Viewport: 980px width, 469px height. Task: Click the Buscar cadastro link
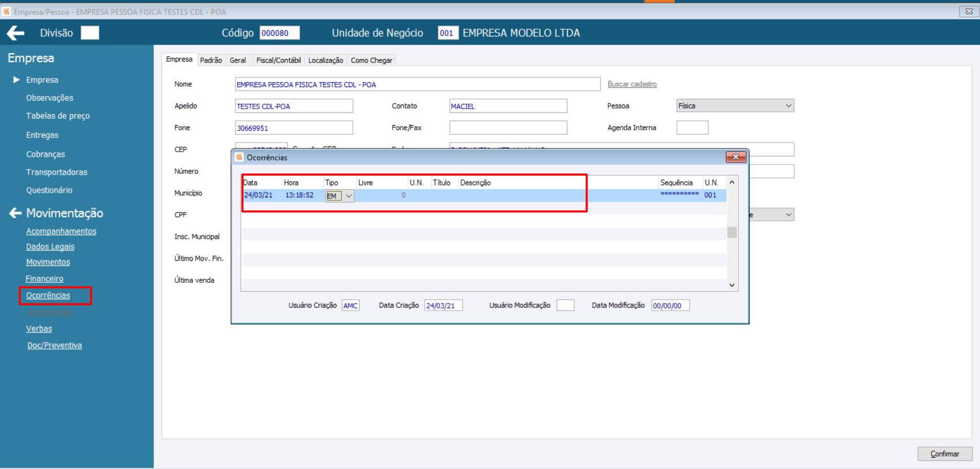(x=632, y=84)
